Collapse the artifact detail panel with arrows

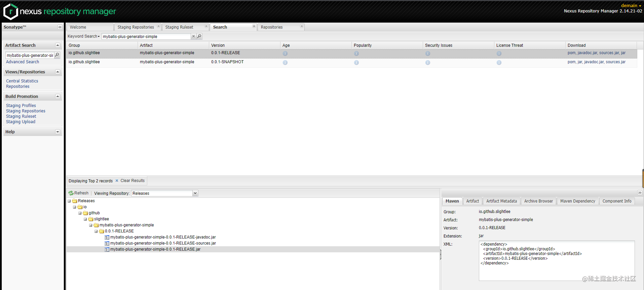[640, 193]
